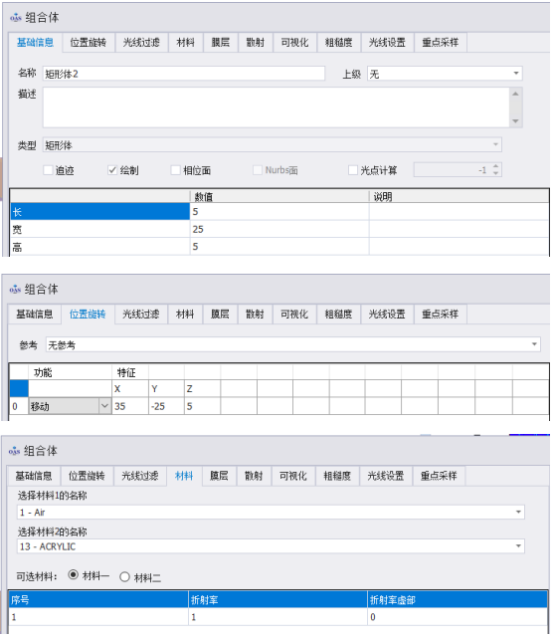Open the 膜层 tab in middle dialog
Image resolution: width=554 pixels, height=636 pixels.
tap(220, 314)
